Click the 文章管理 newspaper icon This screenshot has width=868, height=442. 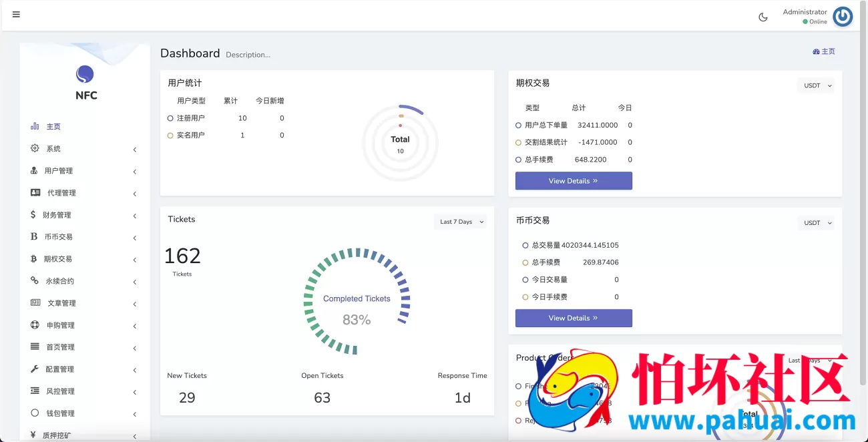(35, 302)
